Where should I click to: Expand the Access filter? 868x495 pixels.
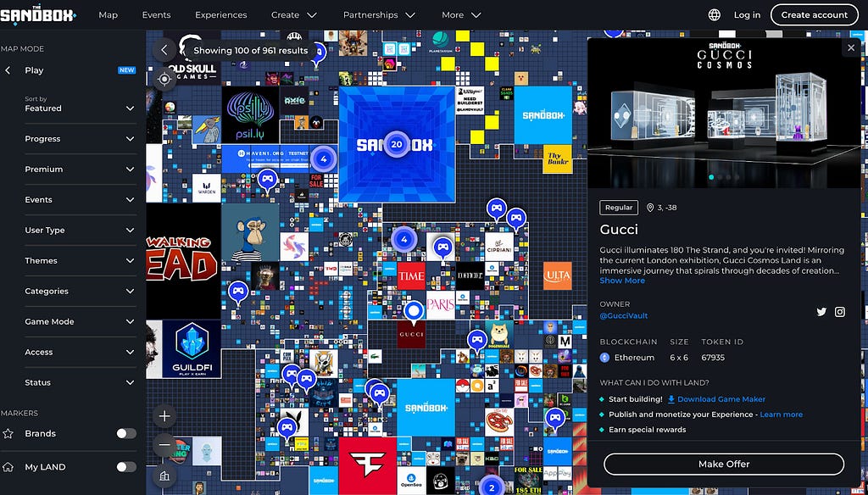pos(81,352)
